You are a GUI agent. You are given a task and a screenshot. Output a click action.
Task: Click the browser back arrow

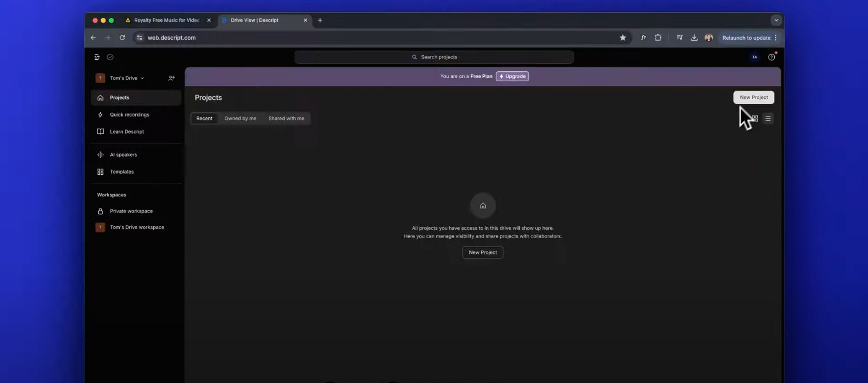[93, 38]
